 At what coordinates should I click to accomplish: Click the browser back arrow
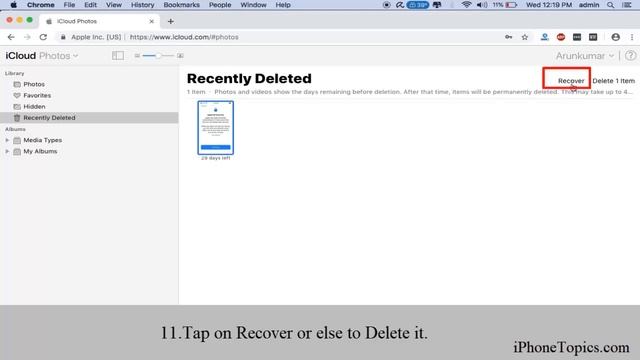(11, 37)
